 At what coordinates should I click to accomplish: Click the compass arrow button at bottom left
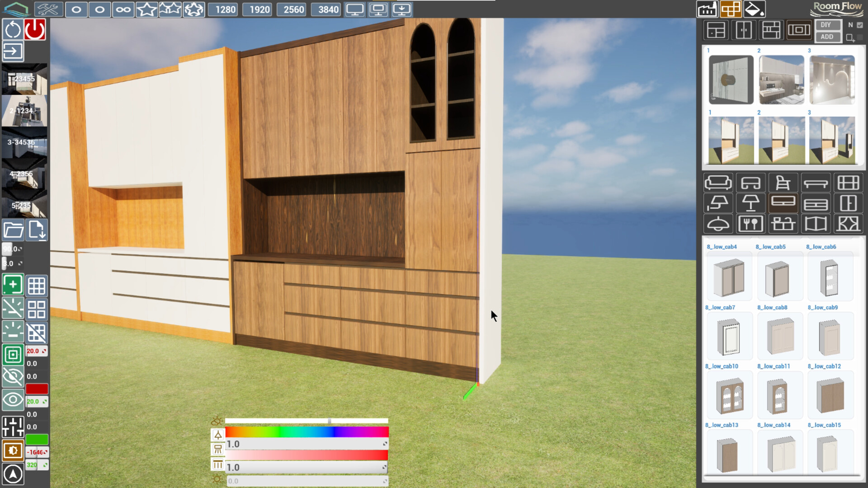(x=13, y=474)
